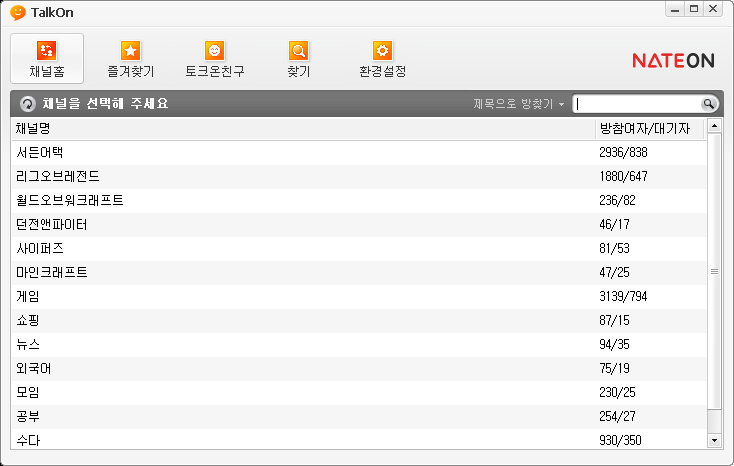Open the 채널홈 channel home tab
The image size is (734, 466).
tap(47, 59)
